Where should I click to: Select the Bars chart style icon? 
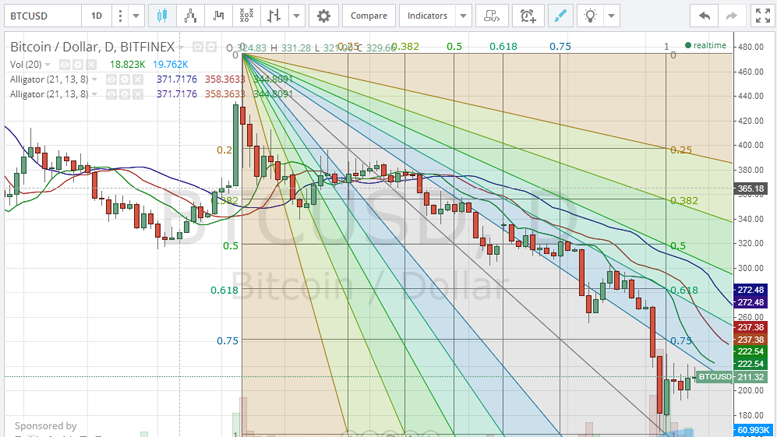pos(274,16)
